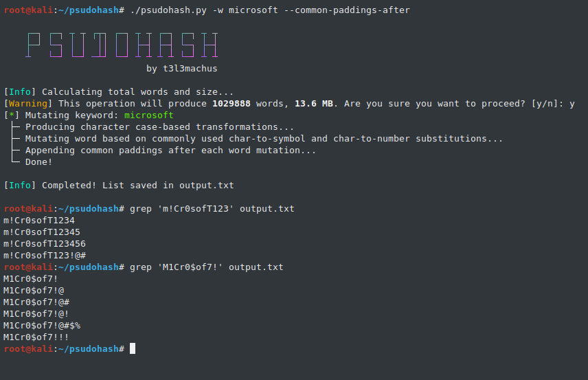The image size is (588, 380).
Task: Click the yellow Warning tag
Action: coord(28,104)
